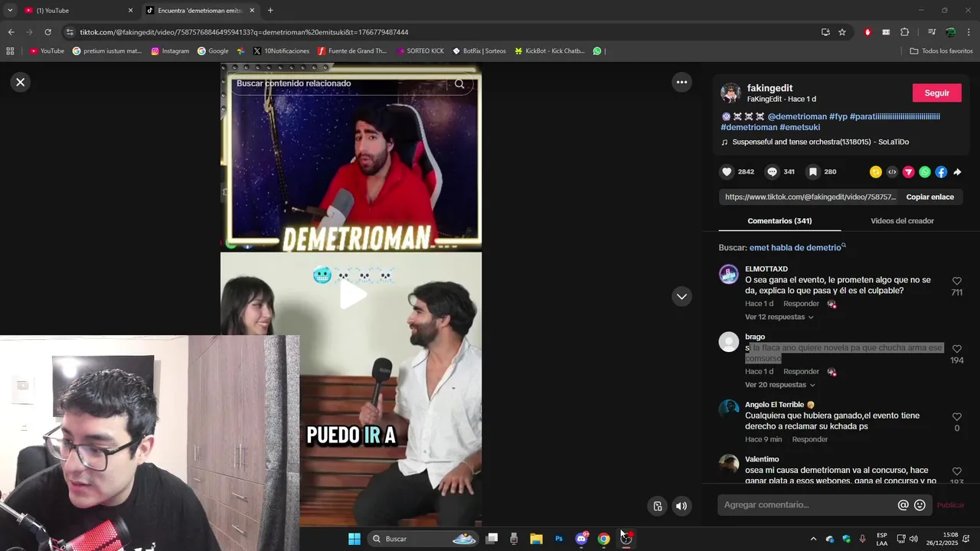Viewport: 980px width, 551px height.
Task: Open fakingedit profile avatar
Action: 731,93
